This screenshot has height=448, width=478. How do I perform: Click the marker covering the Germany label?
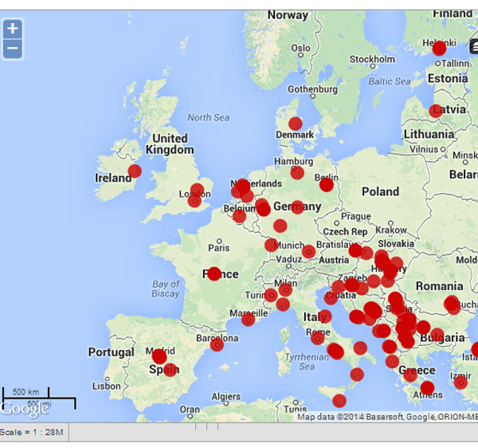[297, 207]
